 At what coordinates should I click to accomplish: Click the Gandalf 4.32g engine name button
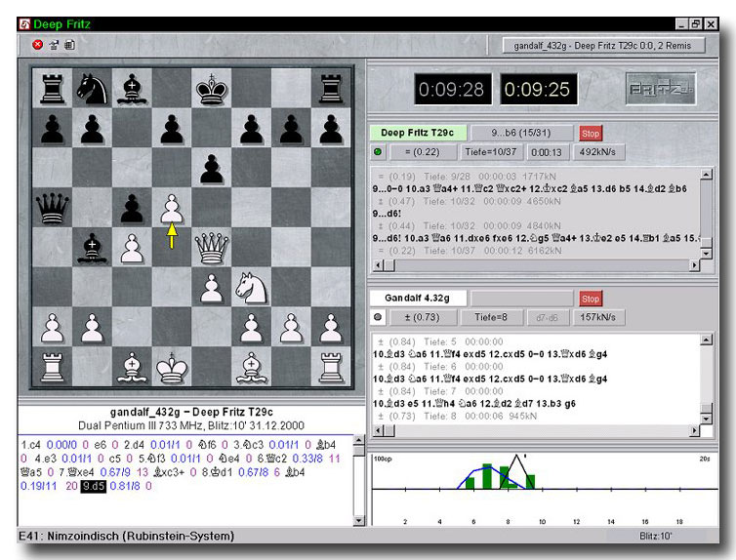[x=418, y=298]
